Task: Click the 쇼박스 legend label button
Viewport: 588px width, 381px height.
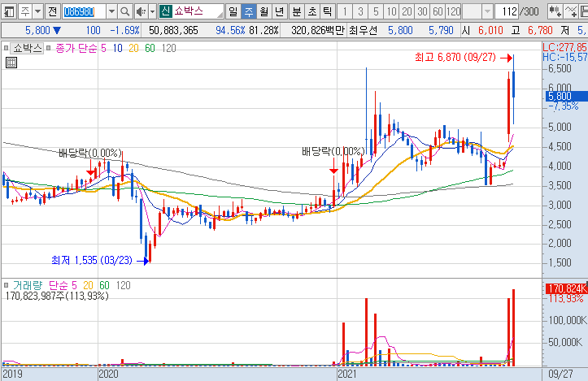Action: pyautogui.click(x=28, y=48)
